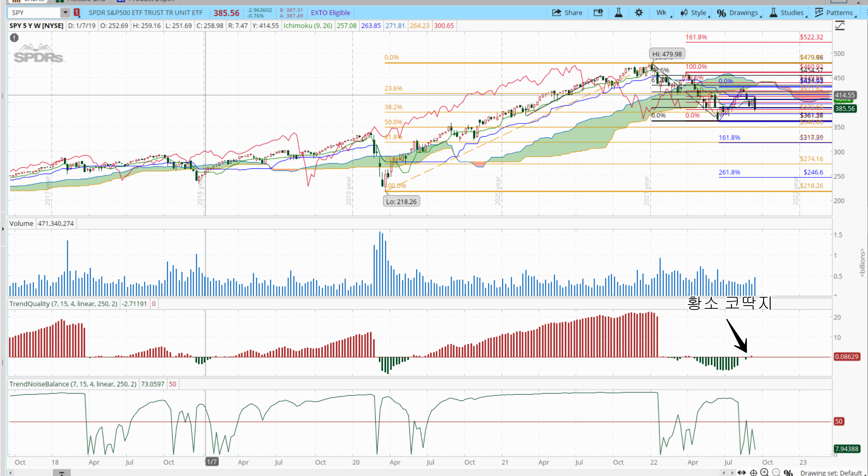868x476 pixels.
Task: Click the chart warning exclamation icon
Action: tap(14, 38)
